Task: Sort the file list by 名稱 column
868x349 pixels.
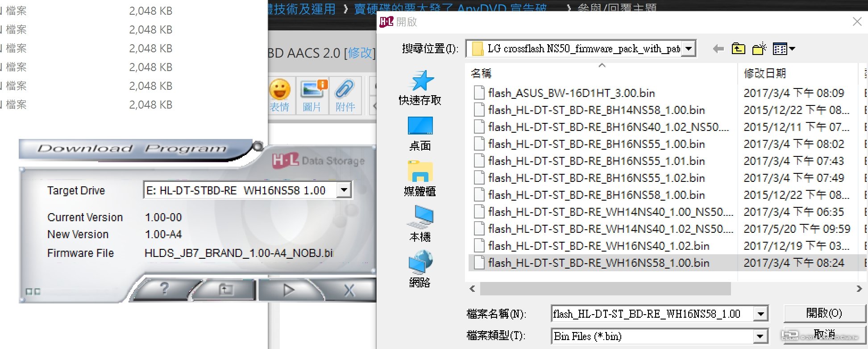Action: point(481,73)
